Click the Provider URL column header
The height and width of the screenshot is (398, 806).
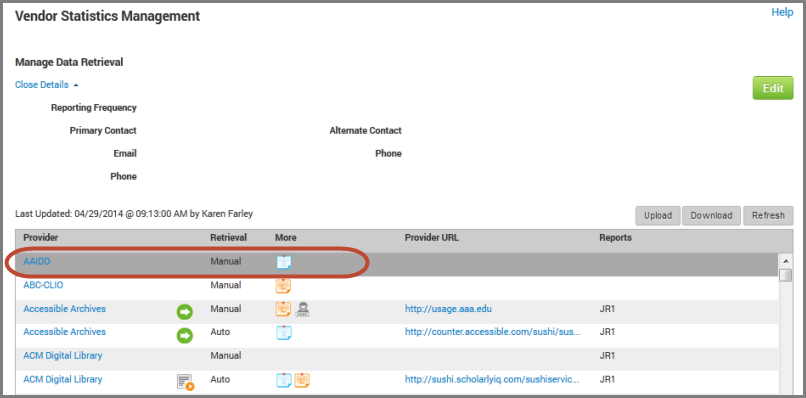click(432, 238)
